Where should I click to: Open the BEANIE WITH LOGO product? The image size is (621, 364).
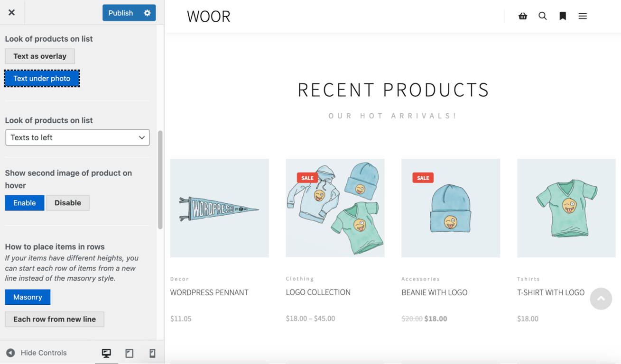coord(434,292)
